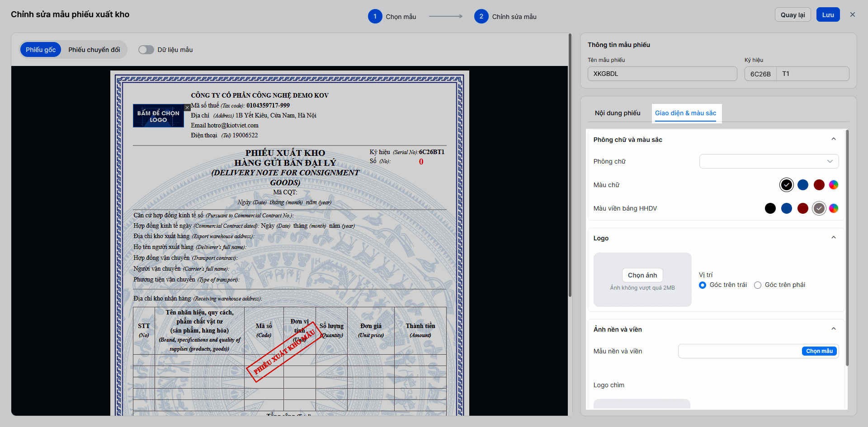Screen dimensions: 868x427
Task: Click the Lưu button
Action: click(x=828, y=14)
